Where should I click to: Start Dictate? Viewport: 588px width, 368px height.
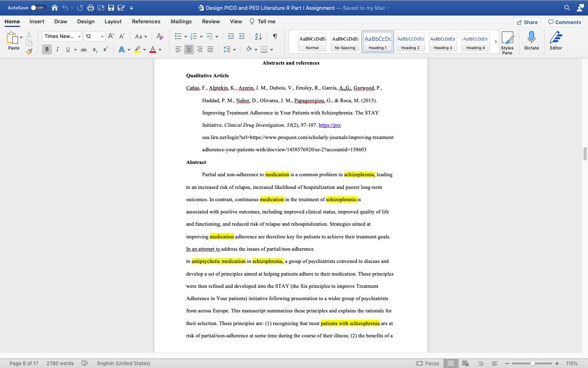531,41
